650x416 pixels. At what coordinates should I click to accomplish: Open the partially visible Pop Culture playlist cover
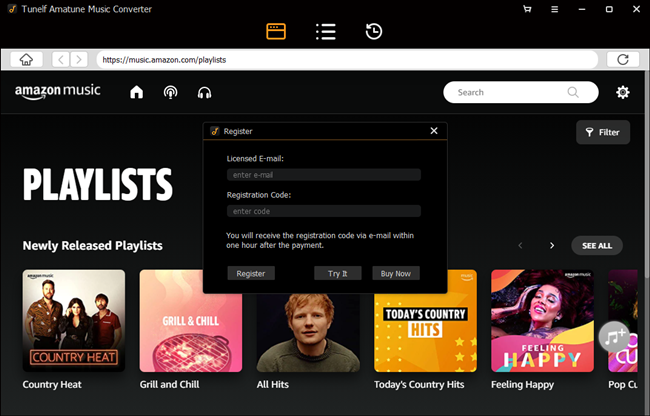(x=623, y=321)
